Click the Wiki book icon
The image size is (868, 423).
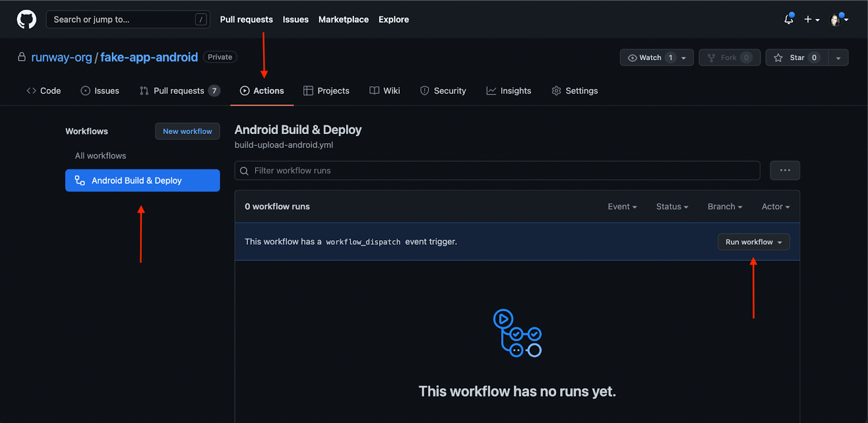(374, 91)
